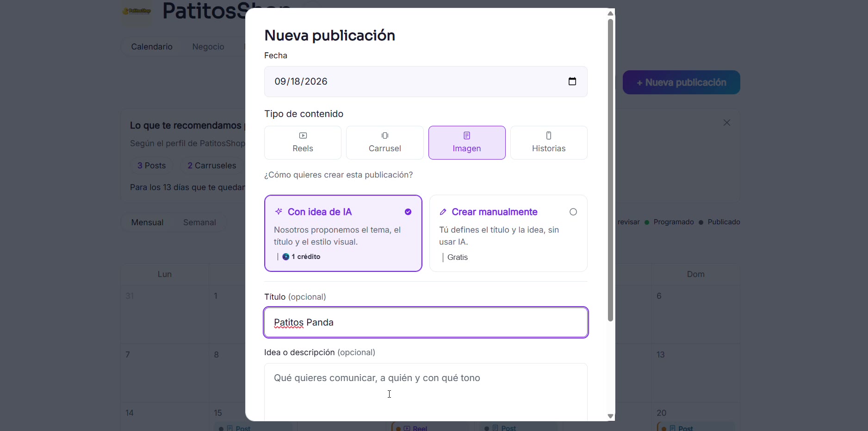Click the 2 Carruseles recommendation chip
This screenshot has width=868, height=431.
[x=211, y=166]
